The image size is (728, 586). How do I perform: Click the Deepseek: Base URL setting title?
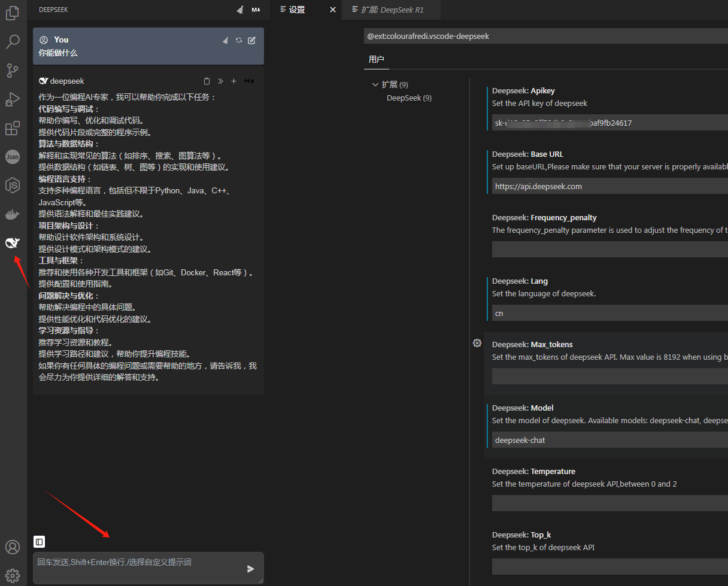(x=527, y=154)
